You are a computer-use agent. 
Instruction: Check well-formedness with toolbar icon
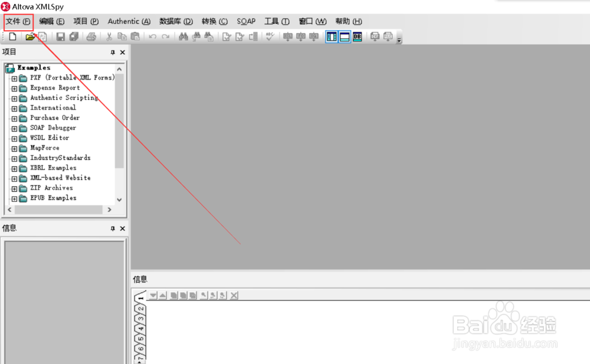point(227,37)
